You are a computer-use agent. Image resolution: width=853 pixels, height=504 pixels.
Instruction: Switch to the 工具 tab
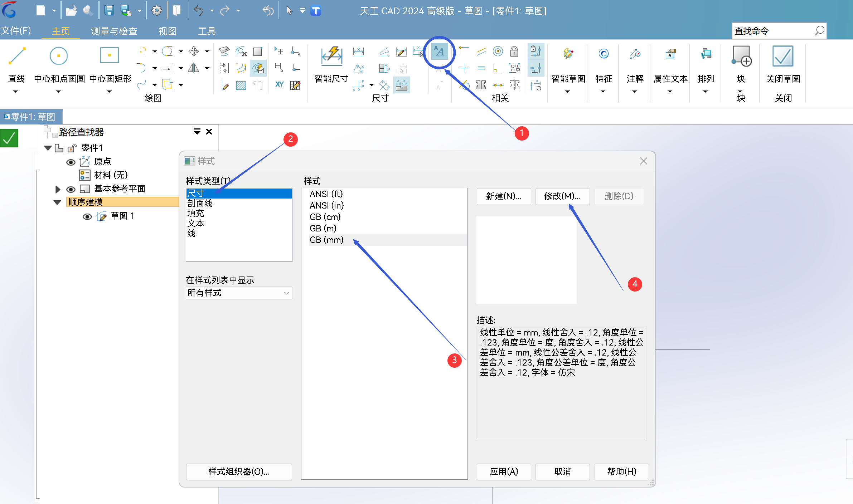point(207,31)
